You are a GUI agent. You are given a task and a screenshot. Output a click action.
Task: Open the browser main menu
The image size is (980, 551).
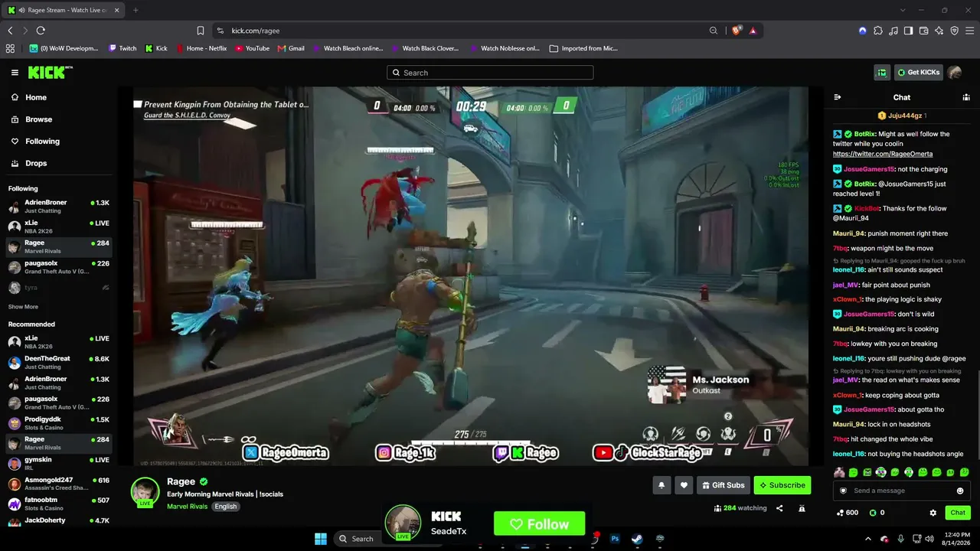tap(970, 31)
